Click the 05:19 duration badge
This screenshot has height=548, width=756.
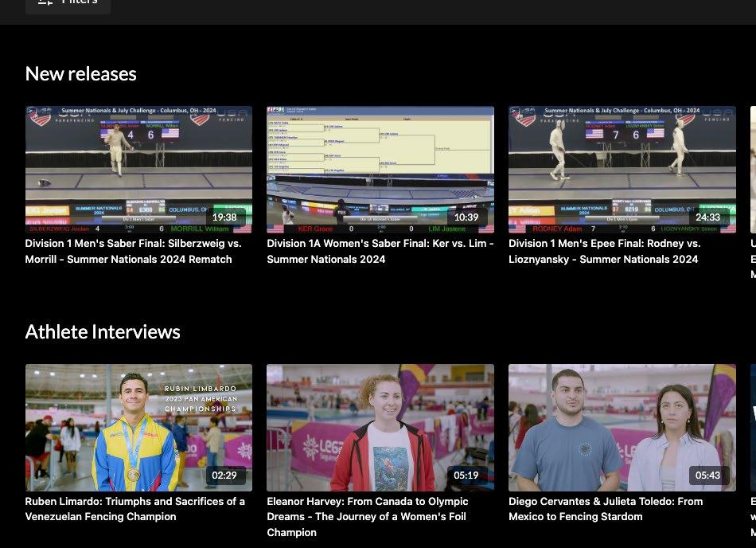coord(466,476)
